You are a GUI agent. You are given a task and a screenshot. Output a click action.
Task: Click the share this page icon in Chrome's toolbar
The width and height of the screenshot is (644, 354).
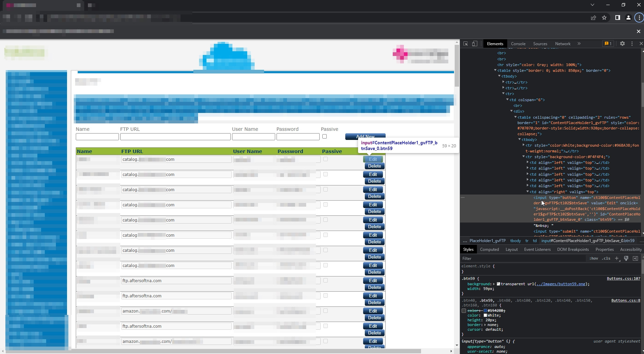pos(593,18)
